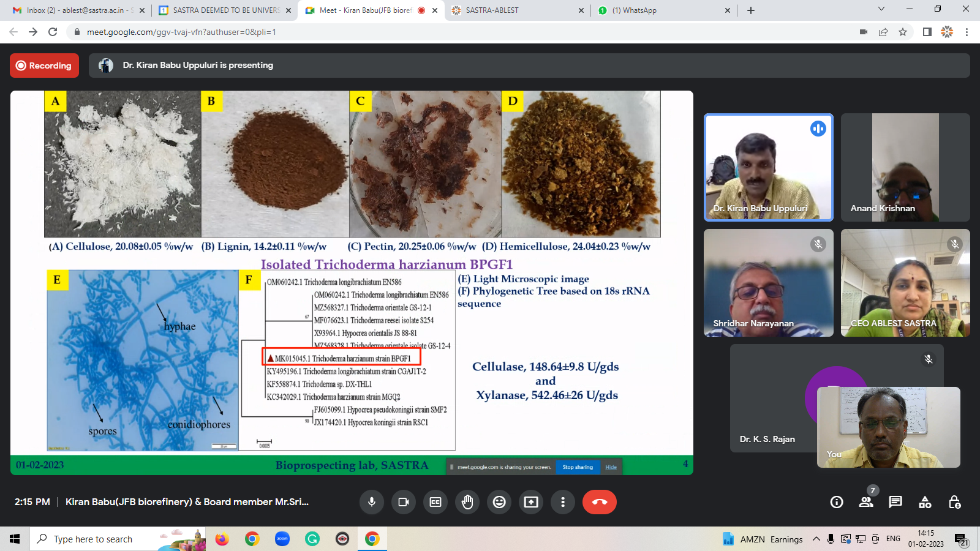
Task: Switch to the SASTRA-ABLEST tab
Action: point(518,10)
